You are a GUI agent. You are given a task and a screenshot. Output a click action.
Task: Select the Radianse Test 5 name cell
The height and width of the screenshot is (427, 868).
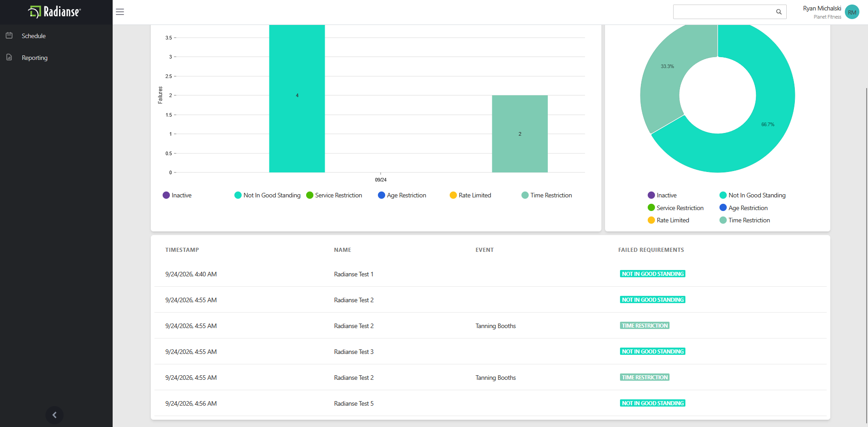click(354, 403)
